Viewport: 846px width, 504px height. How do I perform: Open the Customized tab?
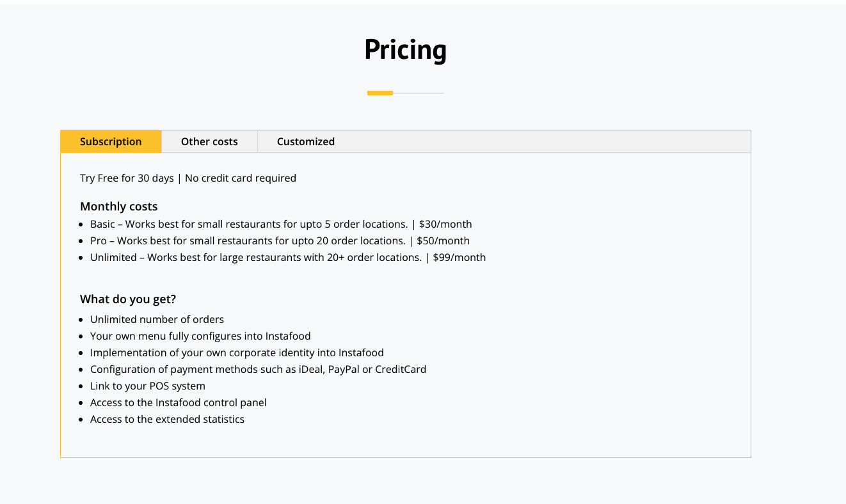tap(305, 141)
